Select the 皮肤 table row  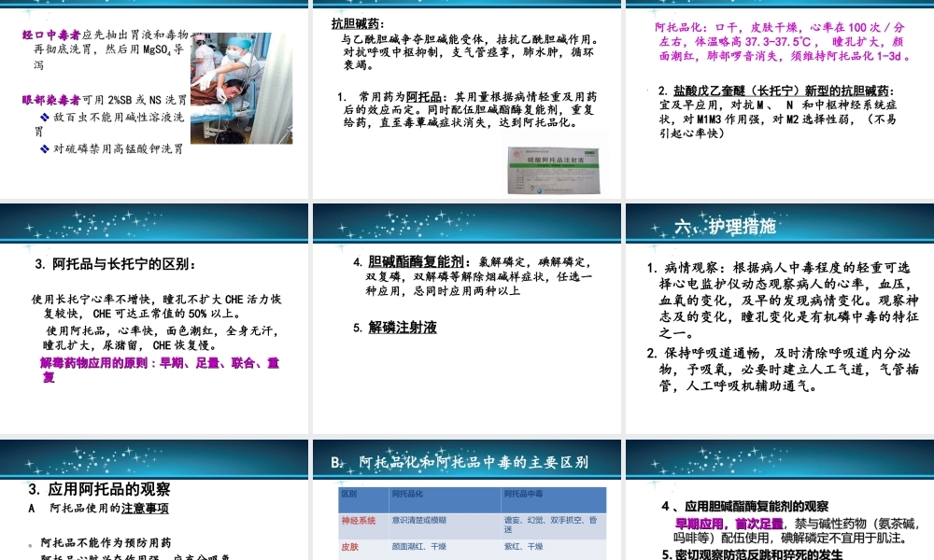350,549
